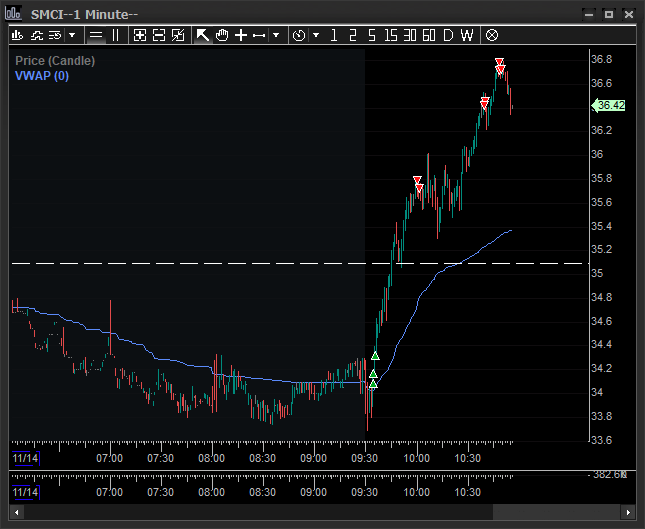Image resolution: width=645 pixels, height=529 pixels.
Task: Click the scrollbar left arrow
Action: [x=16, y=513]
